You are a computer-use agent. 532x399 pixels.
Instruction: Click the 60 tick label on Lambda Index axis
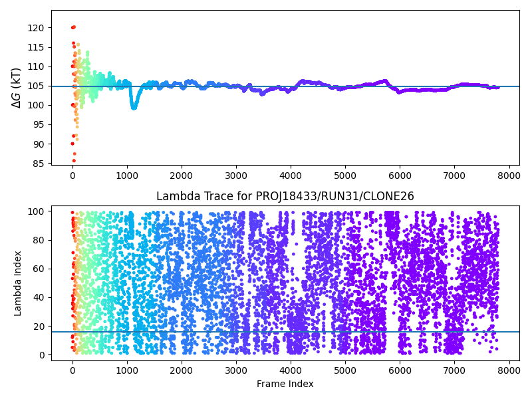pos(39,269)
